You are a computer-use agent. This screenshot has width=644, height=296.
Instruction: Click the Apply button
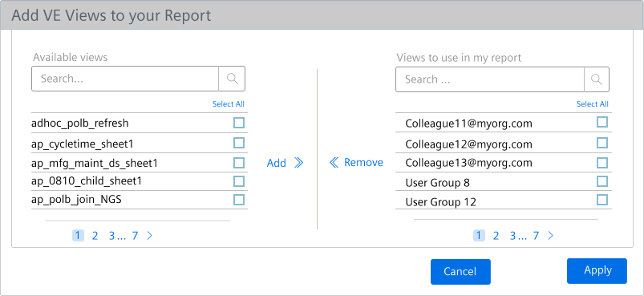[597, 271]
